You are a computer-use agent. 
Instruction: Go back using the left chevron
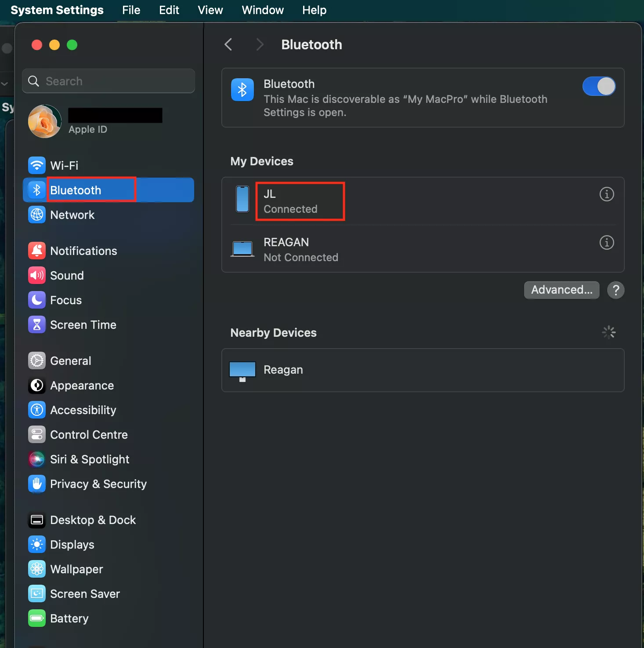pos(228,44)
